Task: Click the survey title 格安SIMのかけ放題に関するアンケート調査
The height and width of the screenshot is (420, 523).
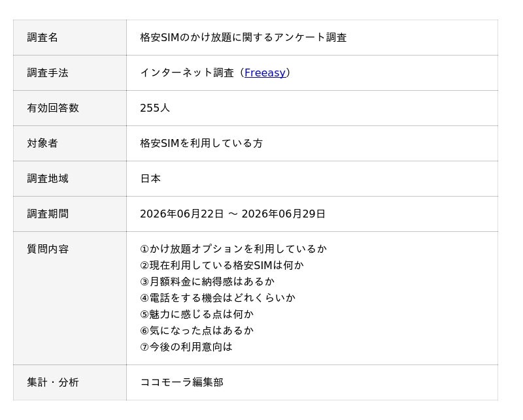Action: (x=243, y=37)
